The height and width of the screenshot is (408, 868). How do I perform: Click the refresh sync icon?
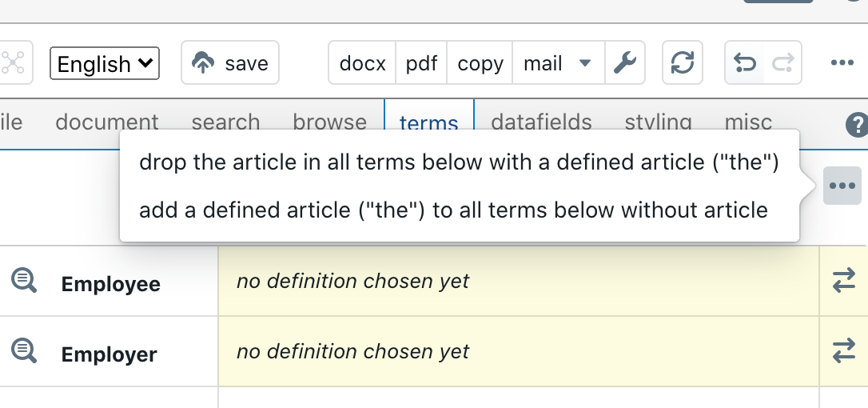click(x=683, y=62)
